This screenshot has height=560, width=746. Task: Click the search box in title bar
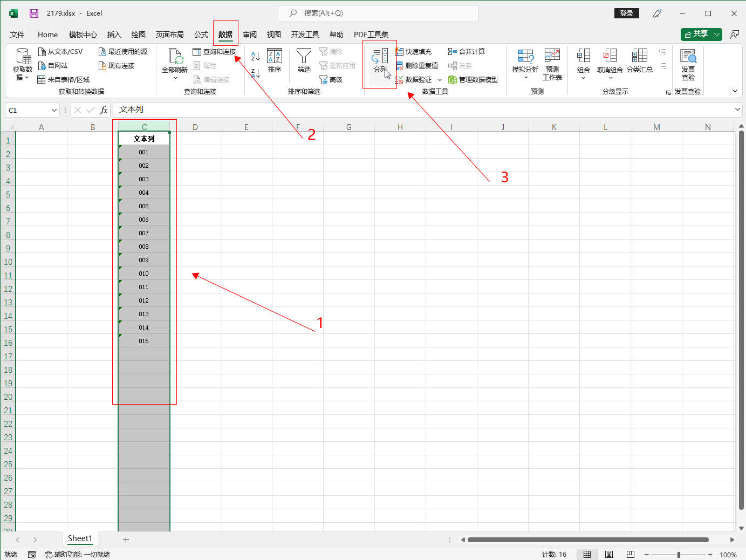(378, 13)
